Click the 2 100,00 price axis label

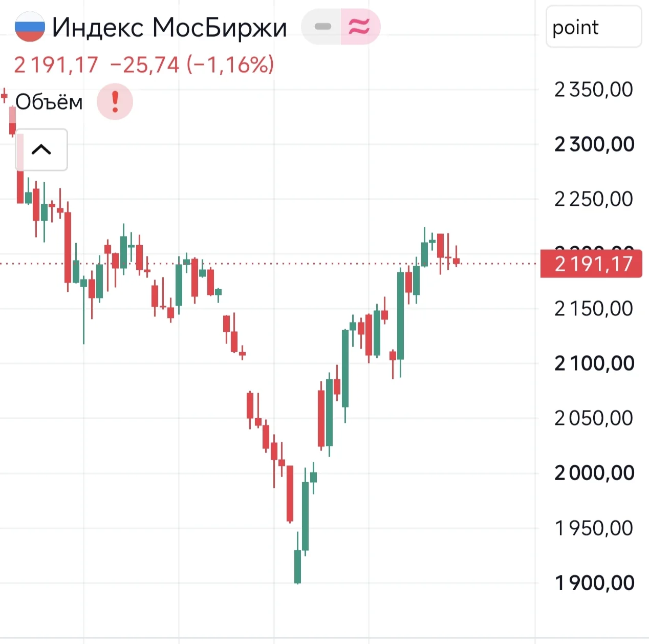click(595, 363)
